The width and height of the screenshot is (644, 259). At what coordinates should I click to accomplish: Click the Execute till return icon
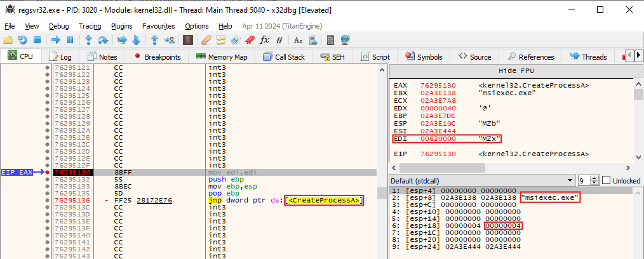coord(154,40)
